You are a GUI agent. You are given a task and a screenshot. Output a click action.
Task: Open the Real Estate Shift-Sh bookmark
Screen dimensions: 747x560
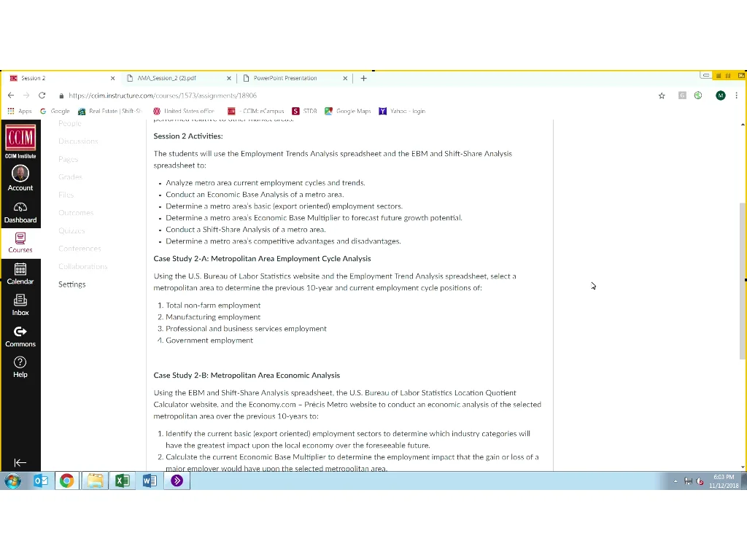point(110,111)
